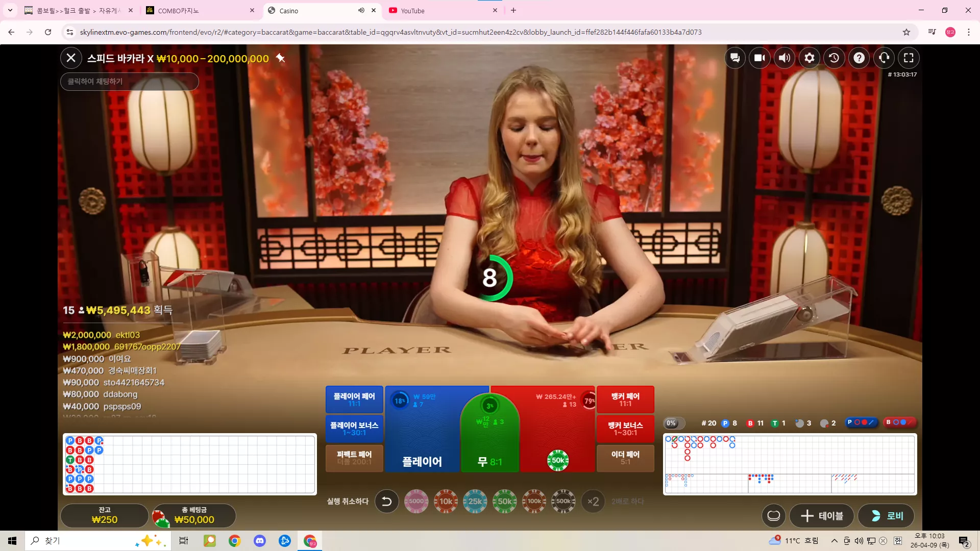Open the help question mark icon
980x551 pixels.
click(859, 58)
